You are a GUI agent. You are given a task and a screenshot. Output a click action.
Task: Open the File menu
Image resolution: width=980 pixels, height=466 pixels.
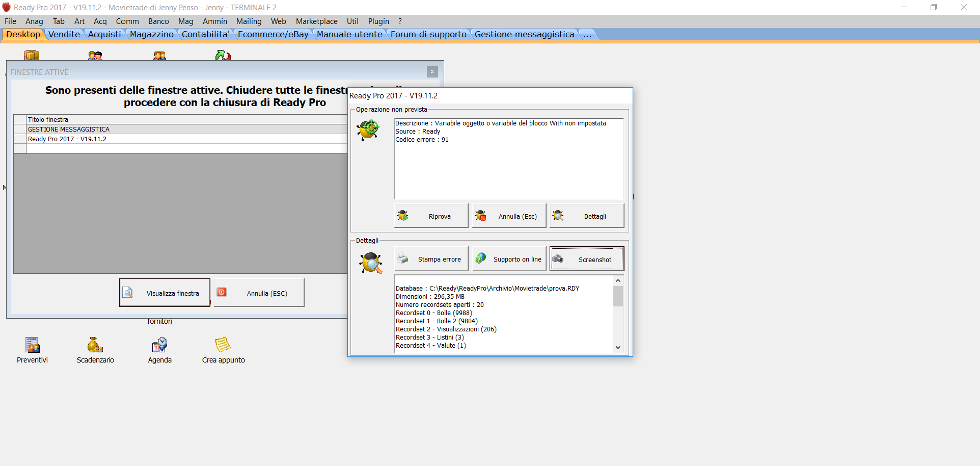(x=10, y=21)
